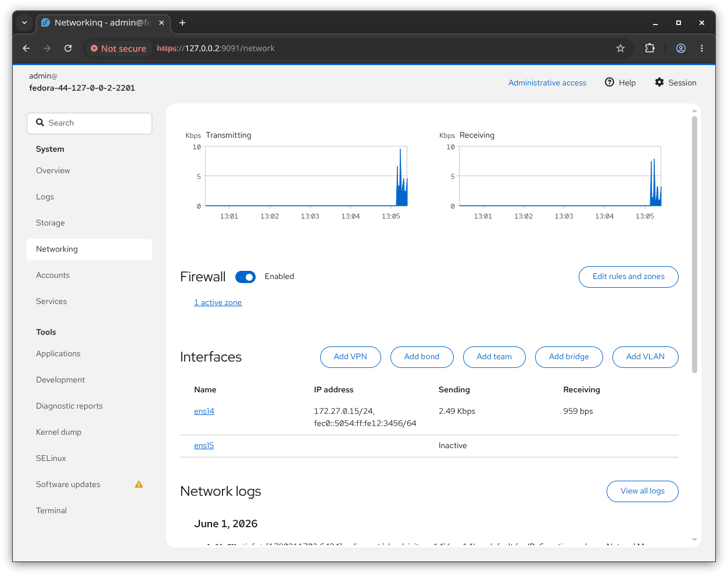728x576 pixels.
Task: Open the SELinux page
Action: tap(89, 458)
